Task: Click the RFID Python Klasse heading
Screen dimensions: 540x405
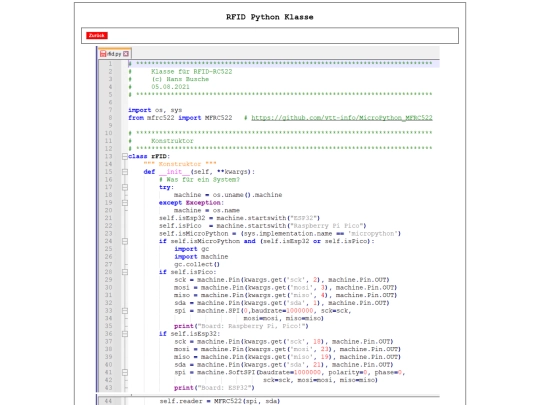Action: [x=270, y=17]
